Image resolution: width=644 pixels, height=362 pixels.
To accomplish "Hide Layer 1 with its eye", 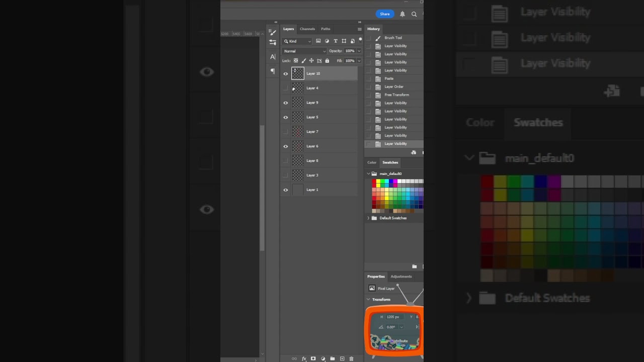I will click(x=286, y=190).
